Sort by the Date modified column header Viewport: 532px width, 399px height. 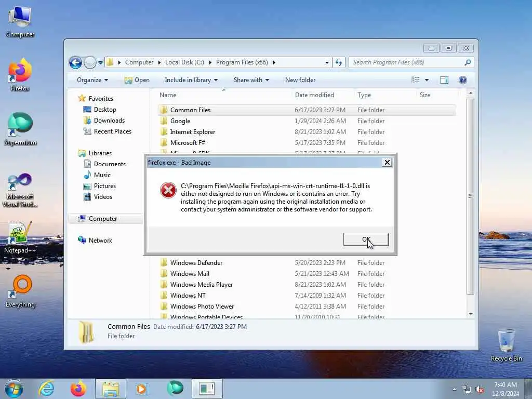tap(314, 95)
